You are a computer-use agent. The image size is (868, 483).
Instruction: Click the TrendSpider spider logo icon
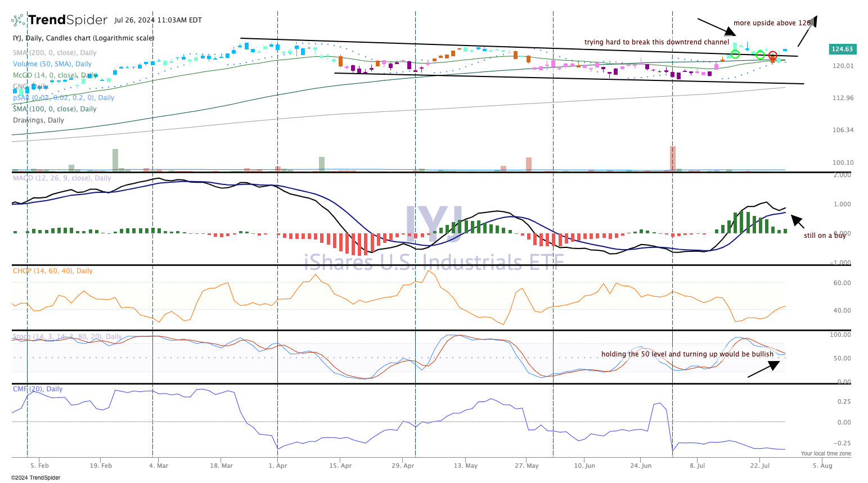(x=19, y=20)
